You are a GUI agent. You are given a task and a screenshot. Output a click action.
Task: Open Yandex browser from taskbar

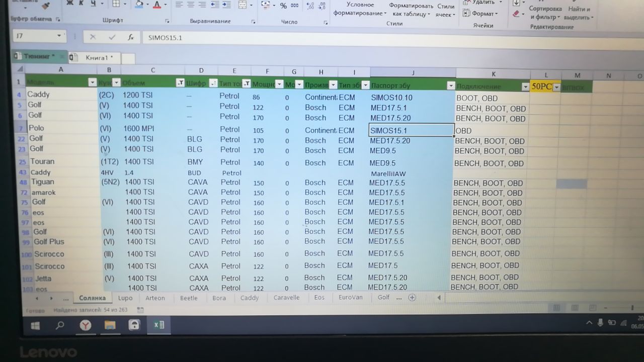86,326
